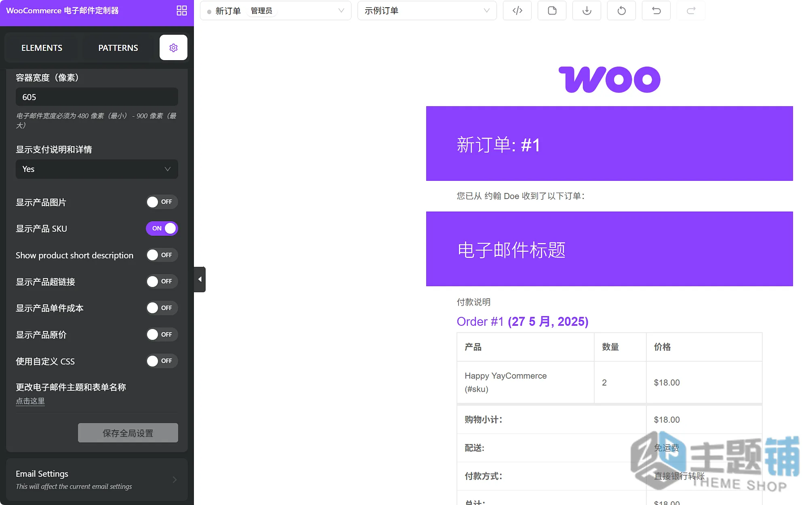Open the grid apps icon in header
This screenshot has width=812, height=505.
coord(182,10)
